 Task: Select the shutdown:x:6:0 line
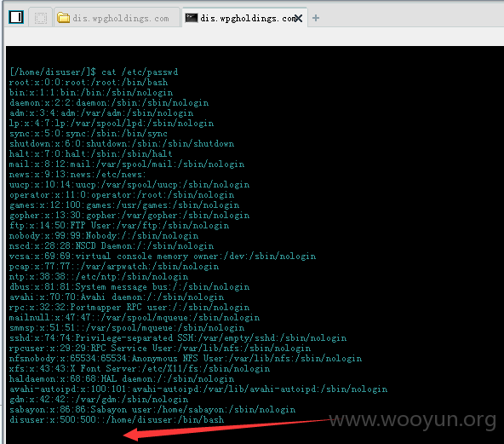122,144
